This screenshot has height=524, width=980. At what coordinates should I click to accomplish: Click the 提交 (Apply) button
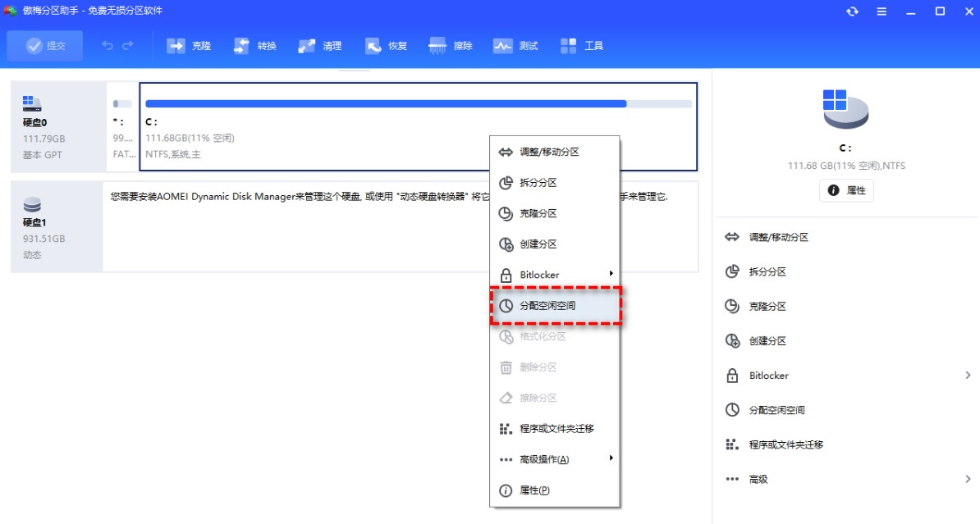(x=44, y=45)
